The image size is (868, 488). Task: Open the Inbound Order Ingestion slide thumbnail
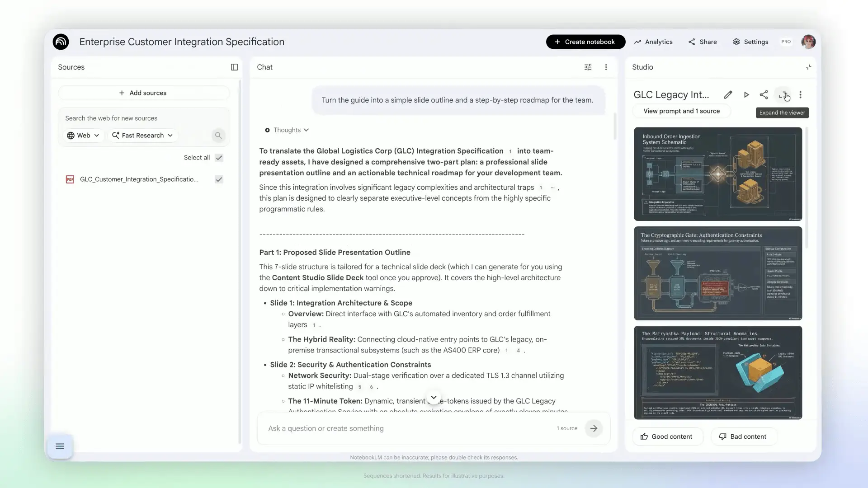718,174
